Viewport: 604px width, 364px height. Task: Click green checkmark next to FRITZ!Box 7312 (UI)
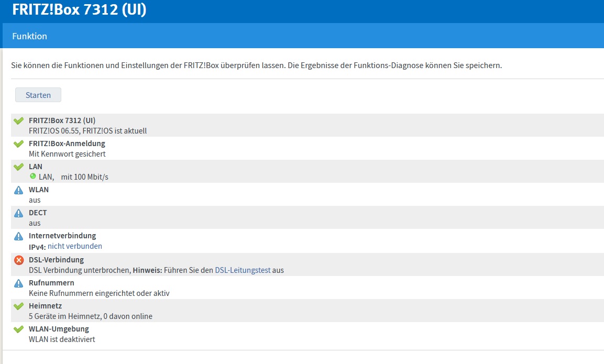click(18, 120)
